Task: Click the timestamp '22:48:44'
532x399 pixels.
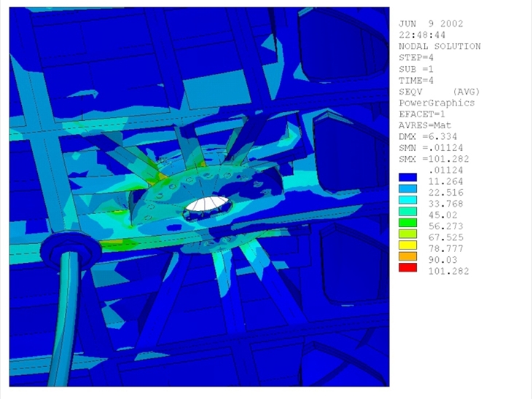Action: [x=422, y=35]
